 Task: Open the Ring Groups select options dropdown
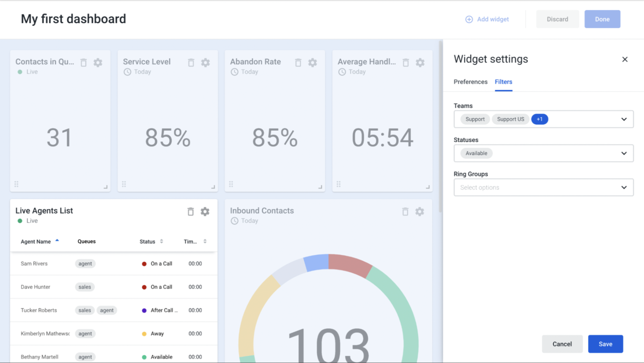[x=544, y=187]
